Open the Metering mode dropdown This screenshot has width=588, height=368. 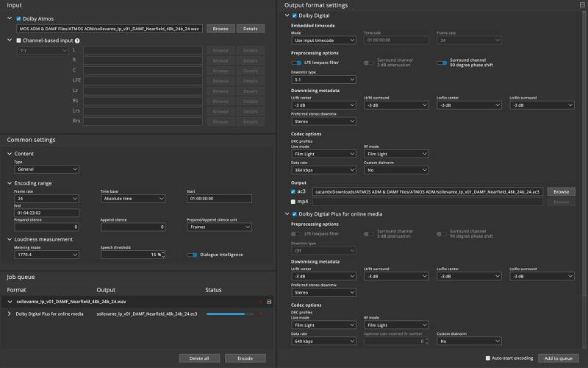coord(46,255)
